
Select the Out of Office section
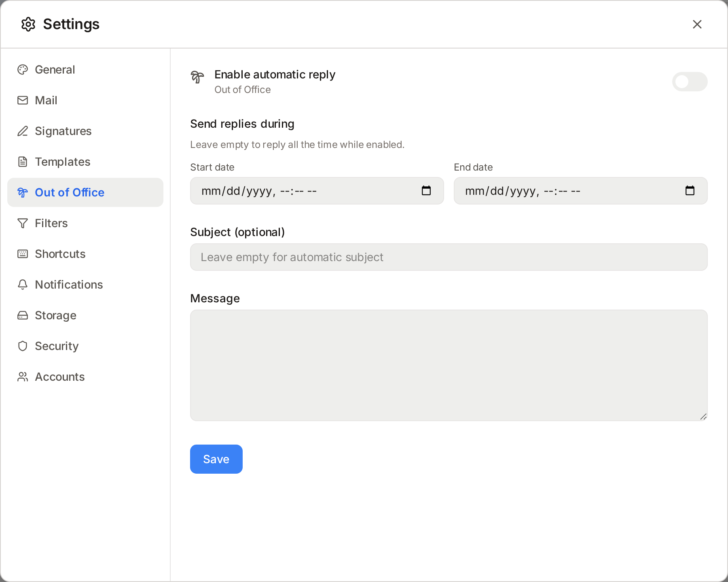pyautogui.click(x=70, y=192)
